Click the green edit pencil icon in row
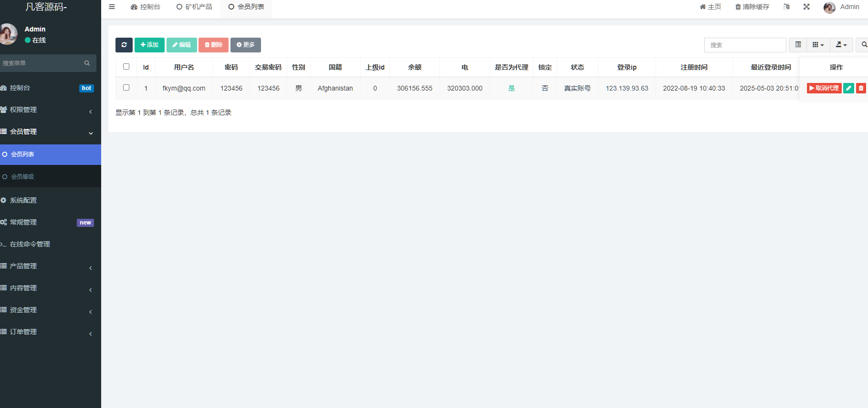This screenshot has width=868, height=408. 848,88
